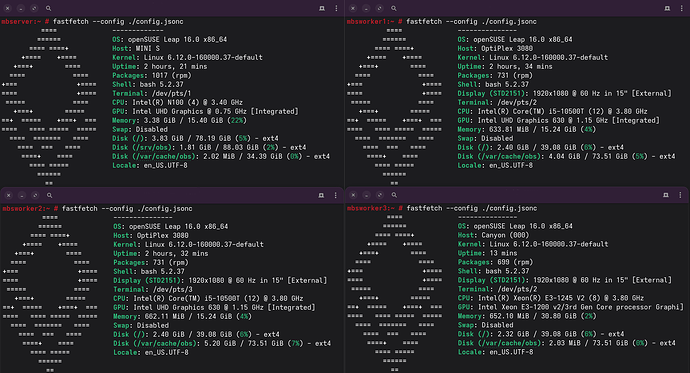Screen dimensions: 690x373
Task: Click the laptop-shaped icon in mbsworker2 header
Action: [x=321, y=195]
